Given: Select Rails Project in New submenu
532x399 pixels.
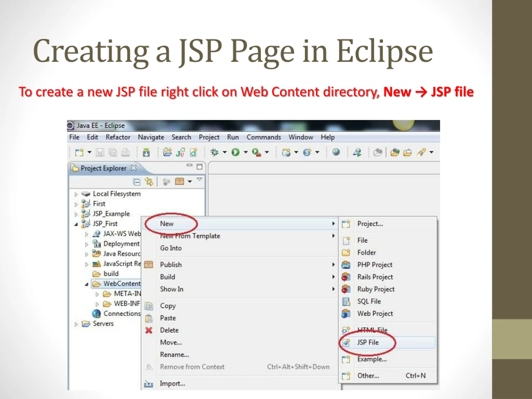Looking at the screenshot, I should pyautogui.click(x=388, y=277).
